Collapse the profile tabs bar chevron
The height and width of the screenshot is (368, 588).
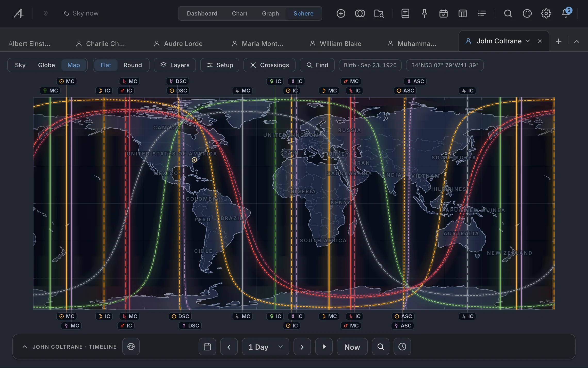point(577,41)
